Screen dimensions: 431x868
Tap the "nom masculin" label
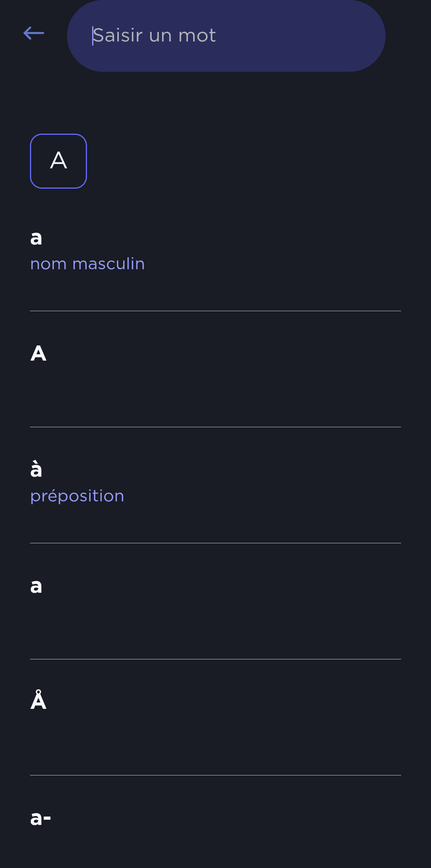coord(87,264)
